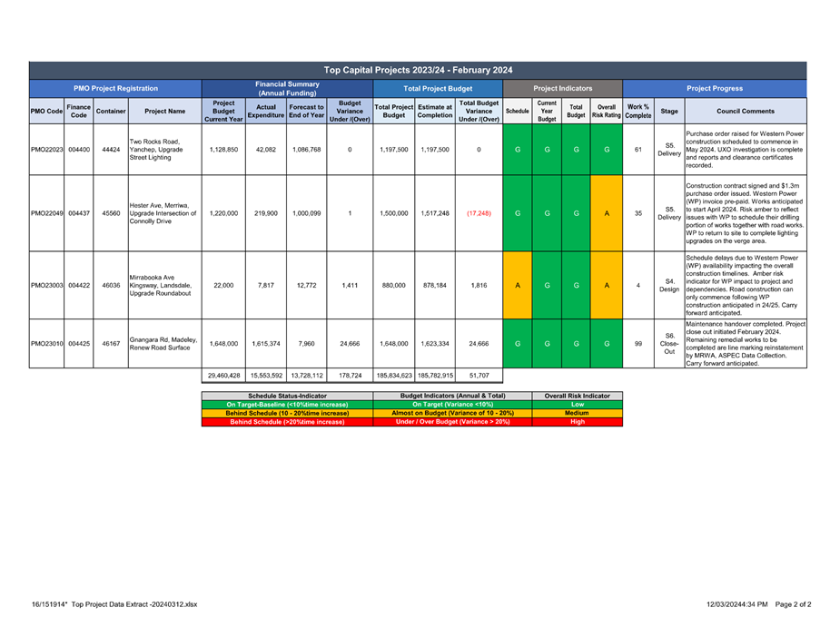Select the red 'High' risk legend entry
This screenshot has height=637, width=840.
tap(578, 422)
